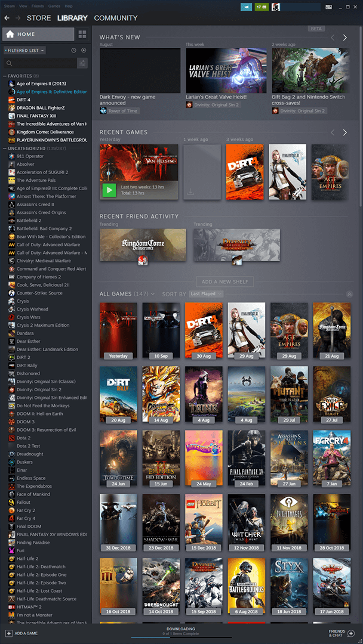The width and height of the screenshot is (363, 644).
Task: Go to the COMMUNITY tab
Action: pos(115,18)
